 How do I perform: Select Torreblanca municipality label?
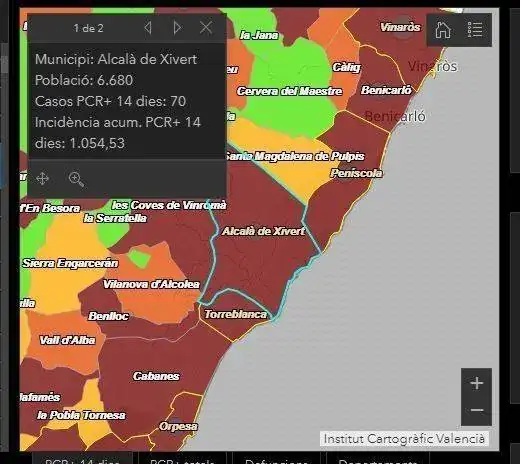[x=236, y=314]
